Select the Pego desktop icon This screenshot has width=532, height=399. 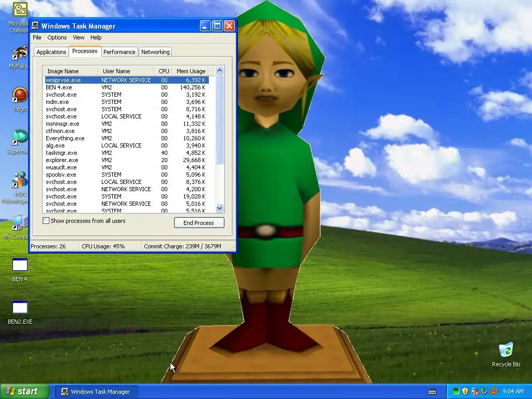pyautogui.click(x=20, y=96)
